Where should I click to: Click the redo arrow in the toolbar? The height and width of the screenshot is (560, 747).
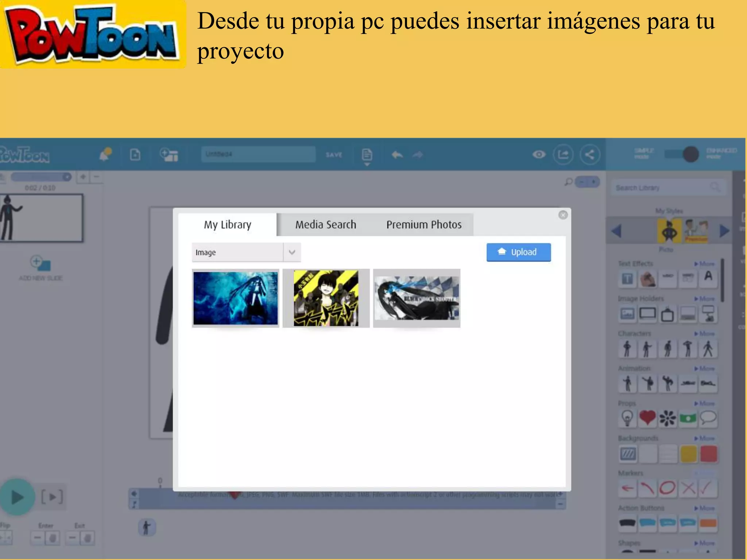click(x=418, y=155)
